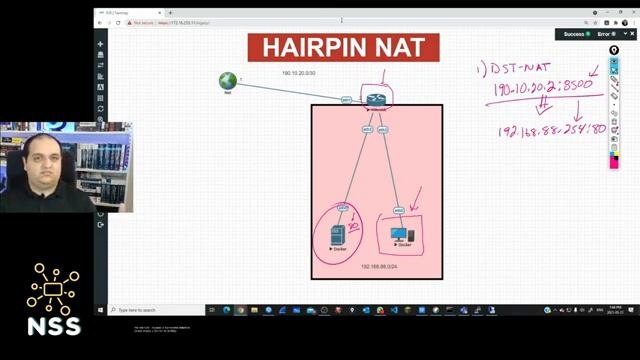Click the HAIRPIN NAT title banner
Image resolution: width=640 pixels, height=360 pixels.
(343, 48)
